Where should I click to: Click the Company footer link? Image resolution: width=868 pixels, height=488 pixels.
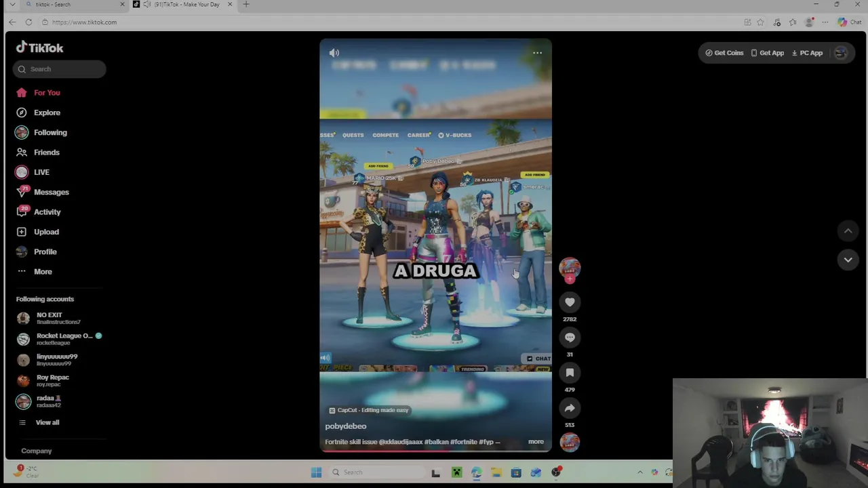coord(37,451)
